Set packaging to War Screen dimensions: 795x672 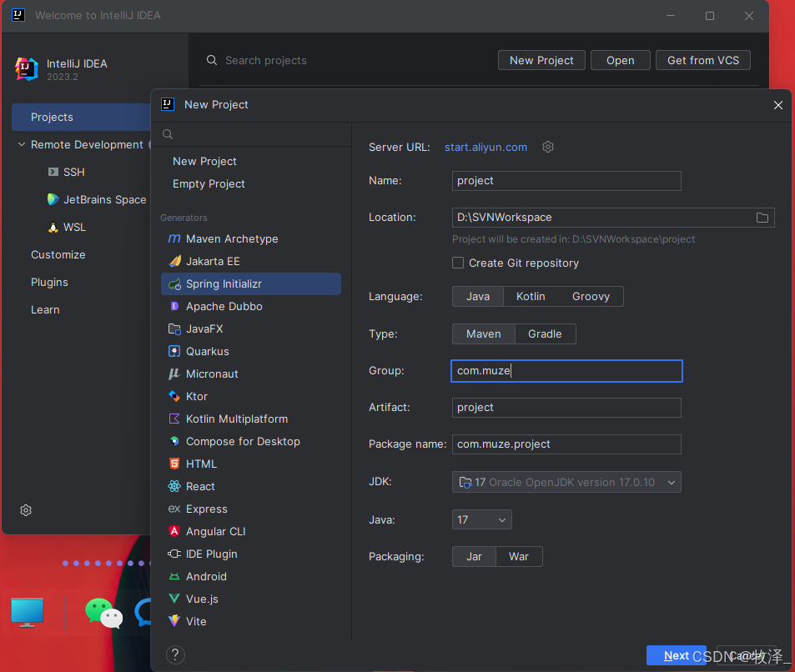click(x=519, y=556)
